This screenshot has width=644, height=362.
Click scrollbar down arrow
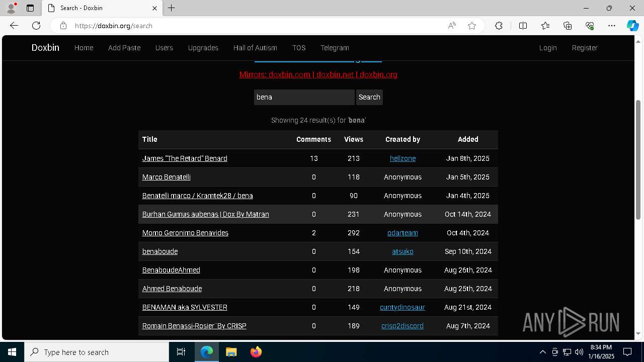coord(638,333)
